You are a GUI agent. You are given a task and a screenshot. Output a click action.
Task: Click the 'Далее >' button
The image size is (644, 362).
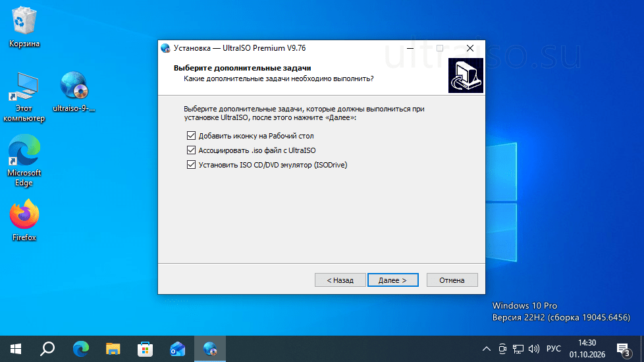(x=392, y=280)
